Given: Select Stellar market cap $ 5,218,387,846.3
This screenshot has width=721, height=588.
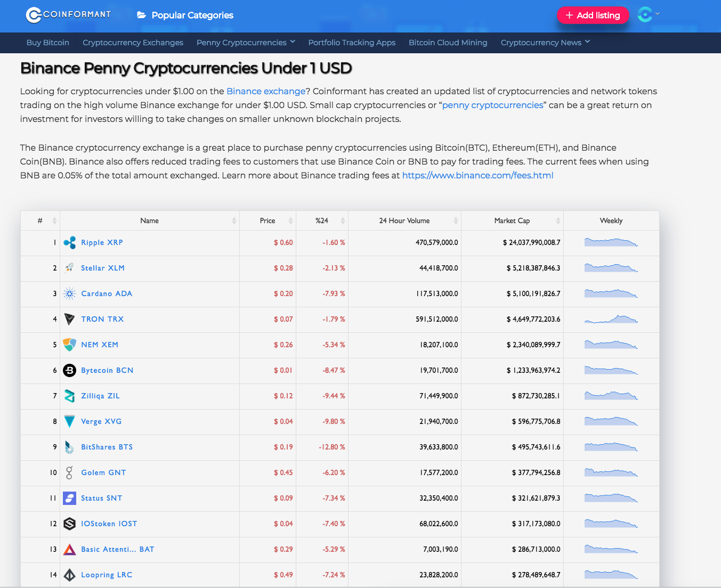Looking at the screenshot, I should click(x=533, y=268).
